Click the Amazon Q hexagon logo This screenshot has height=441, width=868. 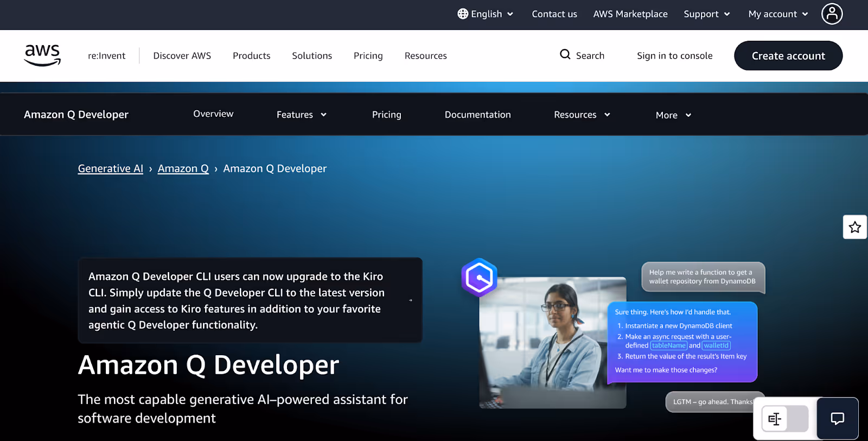(x=479, y=278)
